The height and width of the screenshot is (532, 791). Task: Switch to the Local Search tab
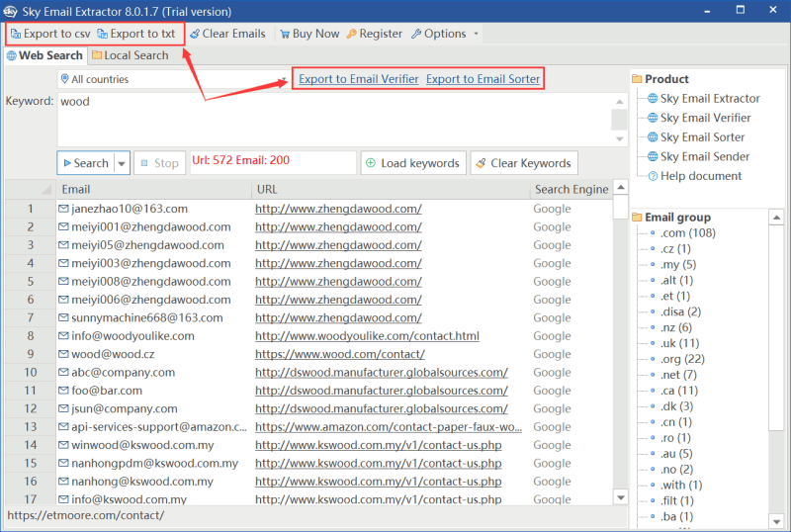coord(131,55)
